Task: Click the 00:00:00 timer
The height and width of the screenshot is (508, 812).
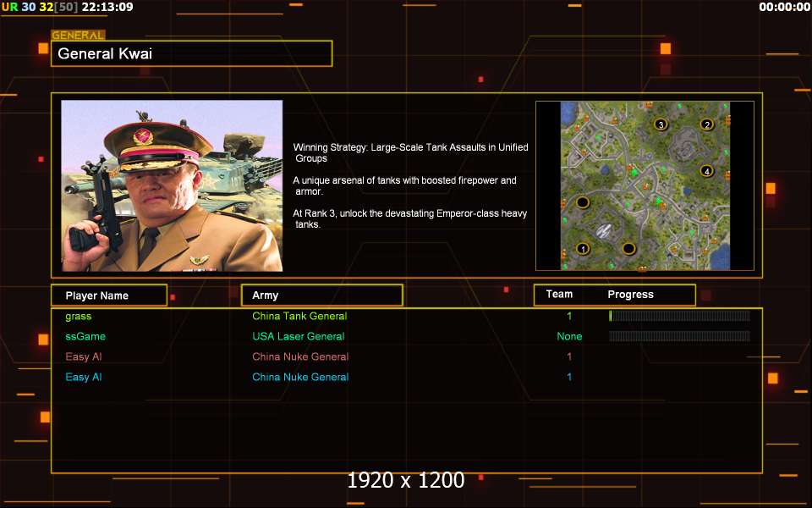Action: point(784,7)
